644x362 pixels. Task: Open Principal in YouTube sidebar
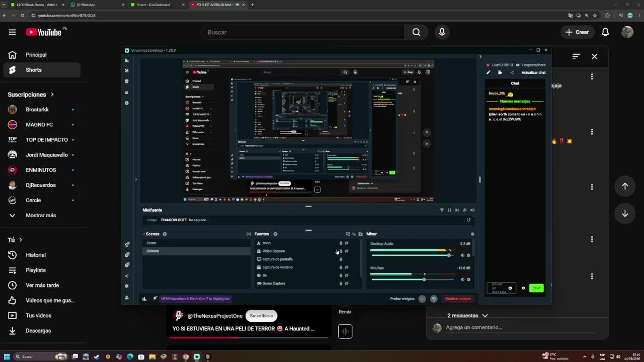(42, 55)
